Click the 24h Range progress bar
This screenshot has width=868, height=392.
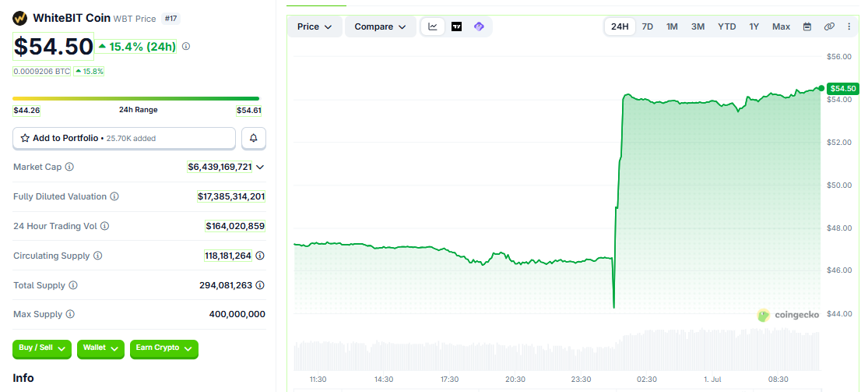click(136, 99)
